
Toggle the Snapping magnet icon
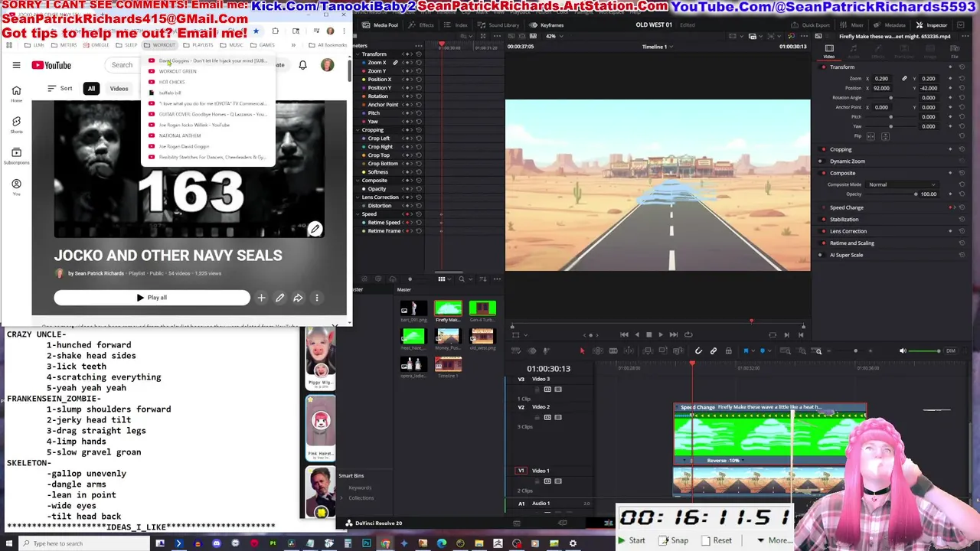click(x=698, y=351)
